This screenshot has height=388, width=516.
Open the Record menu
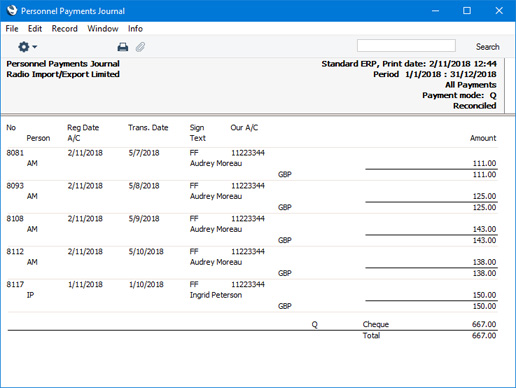click(x=64, y=29)
